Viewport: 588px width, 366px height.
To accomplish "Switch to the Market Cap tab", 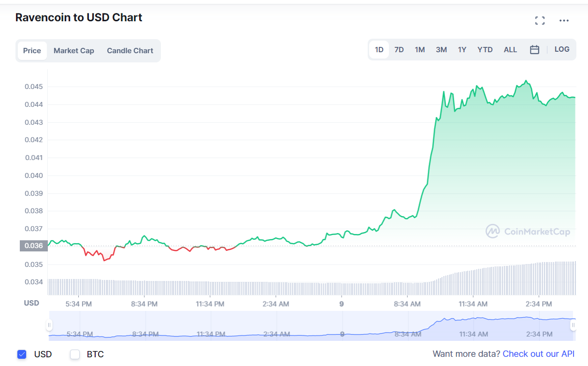I will (74, 51).
